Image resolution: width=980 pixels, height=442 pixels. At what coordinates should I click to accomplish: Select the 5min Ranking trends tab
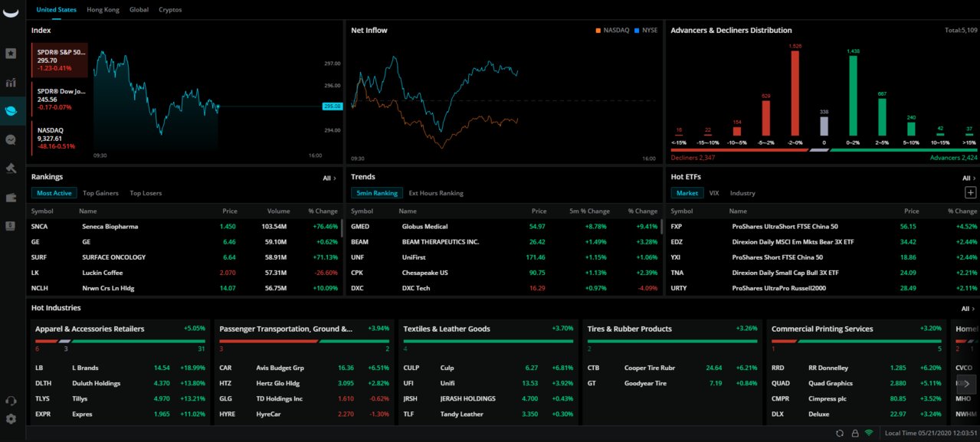[x=375, y=193]
